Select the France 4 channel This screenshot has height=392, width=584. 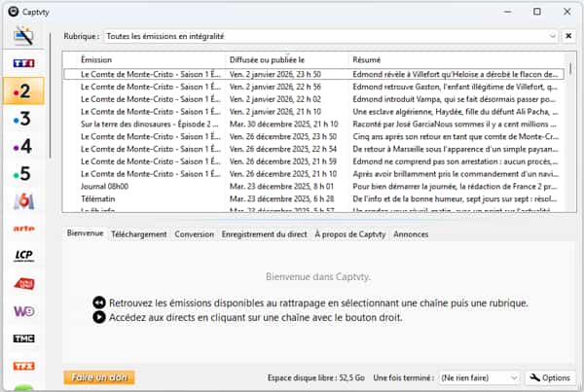click(22, 146)
